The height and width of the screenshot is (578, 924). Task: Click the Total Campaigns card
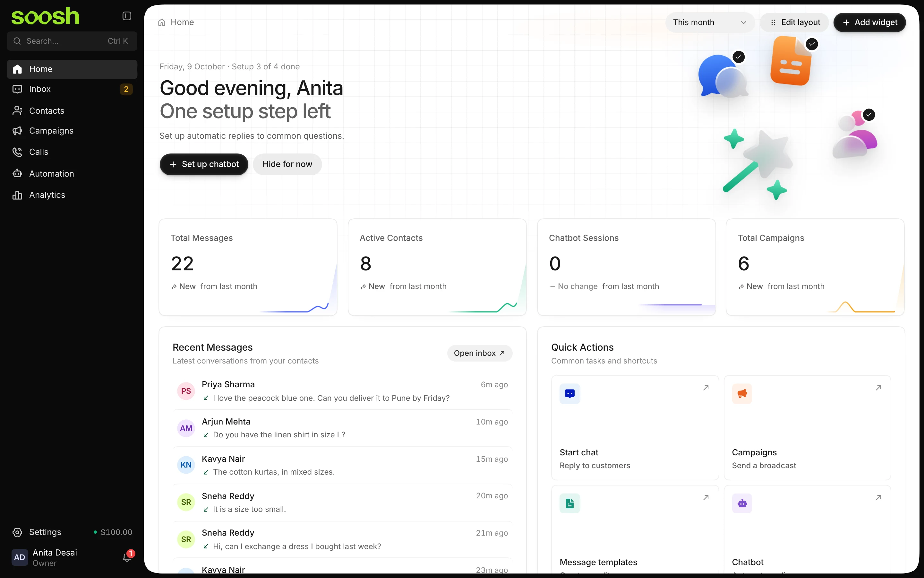(815, 267)
